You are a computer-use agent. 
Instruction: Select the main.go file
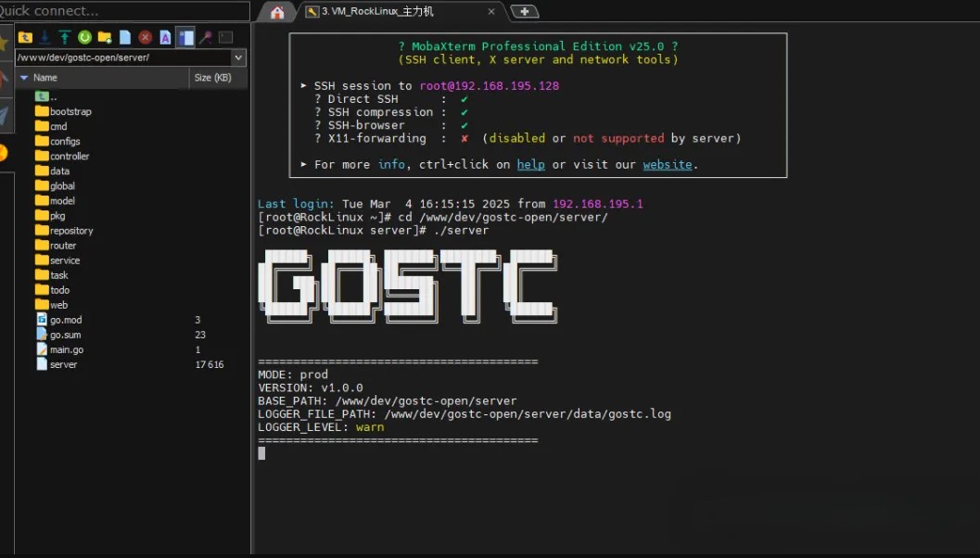[67, 350]
